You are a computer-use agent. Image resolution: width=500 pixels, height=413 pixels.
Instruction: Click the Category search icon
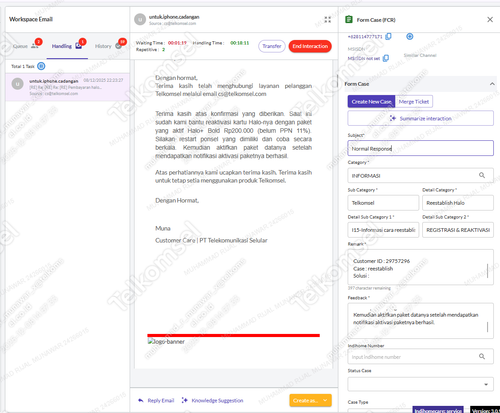click(482, 175)
